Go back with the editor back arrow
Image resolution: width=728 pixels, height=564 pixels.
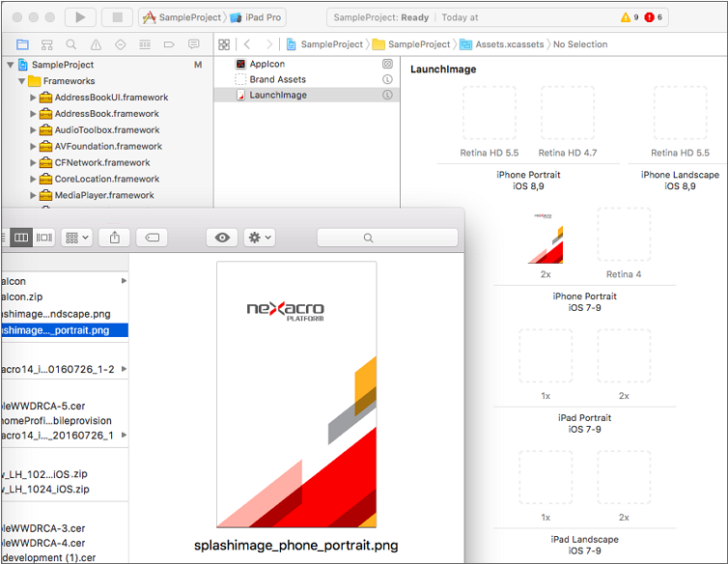[247, 44]
